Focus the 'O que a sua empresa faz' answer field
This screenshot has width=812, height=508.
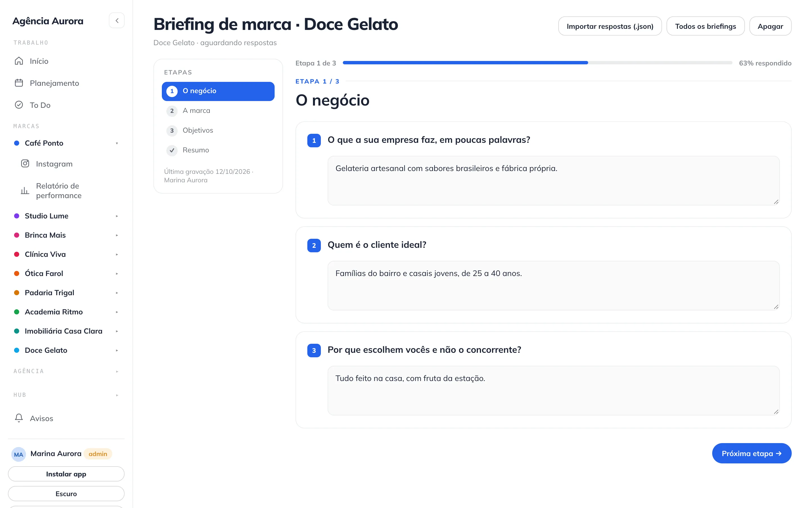point(553,180)
